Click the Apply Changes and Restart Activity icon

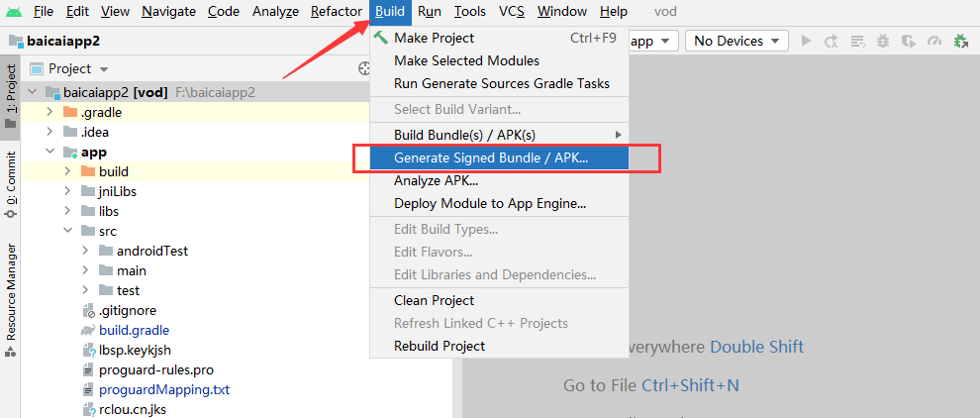pyautogui.click(x=832, y=41)
